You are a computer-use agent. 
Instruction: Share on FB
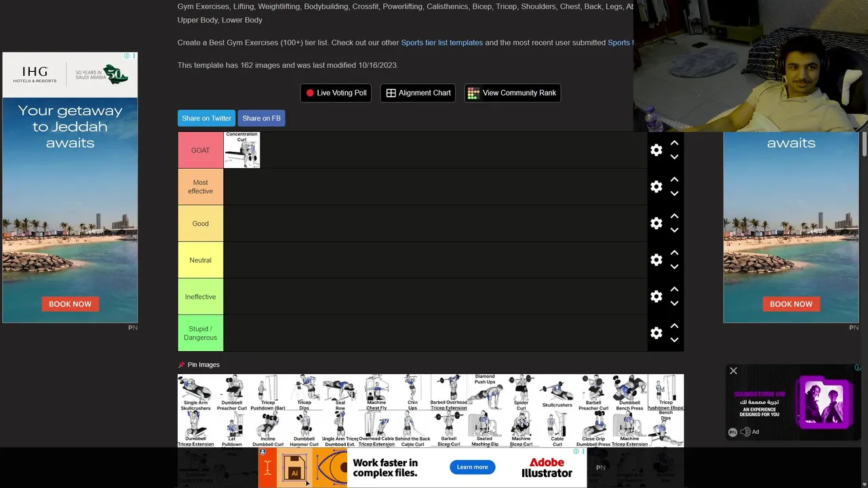click(x=261, y=118)
